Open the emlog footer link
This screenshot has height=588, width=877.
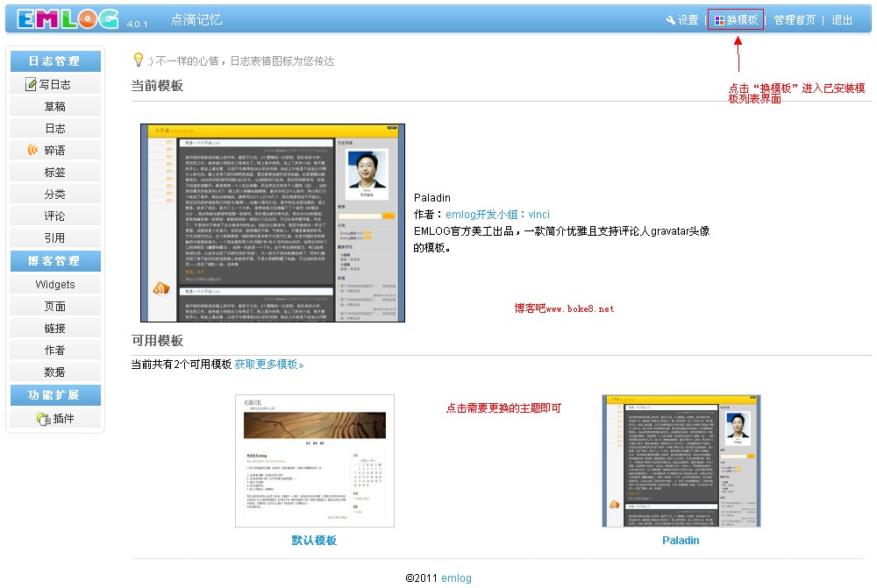pos(456,578)
